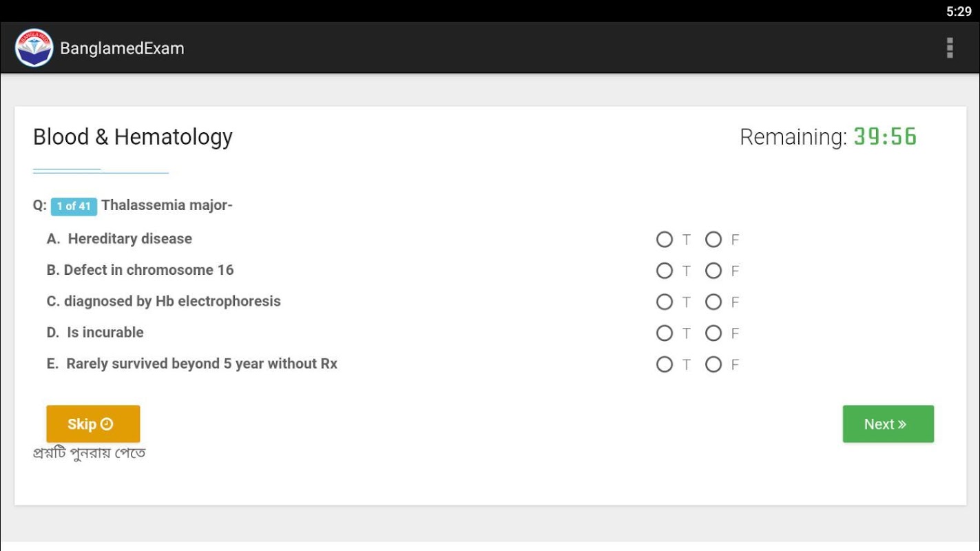Pick True for Rarely survived beyond 5 year
The height and width of the screenshot is (551, 980).
(665, 364)
